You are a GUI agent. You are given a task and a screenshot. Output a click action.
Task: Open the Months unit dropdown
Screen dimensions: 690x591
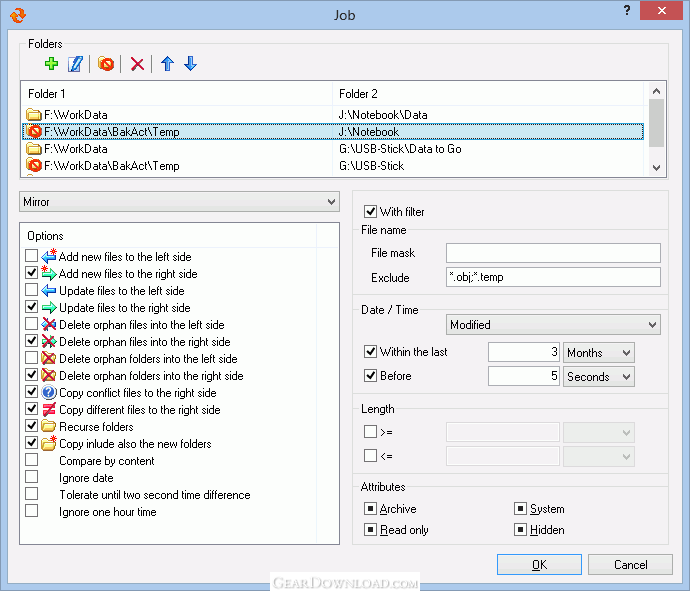point(598,352)
